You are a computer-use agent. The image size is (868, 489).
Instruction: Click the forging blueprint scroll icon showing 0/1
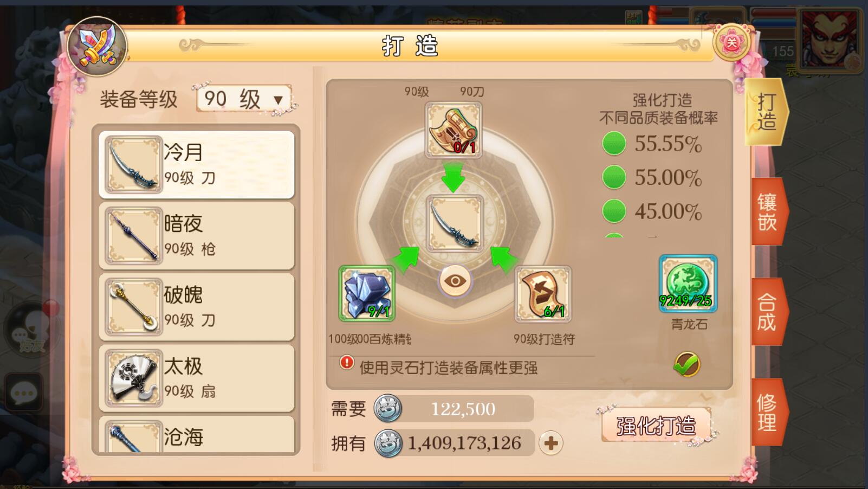click(x=454, y=130)
